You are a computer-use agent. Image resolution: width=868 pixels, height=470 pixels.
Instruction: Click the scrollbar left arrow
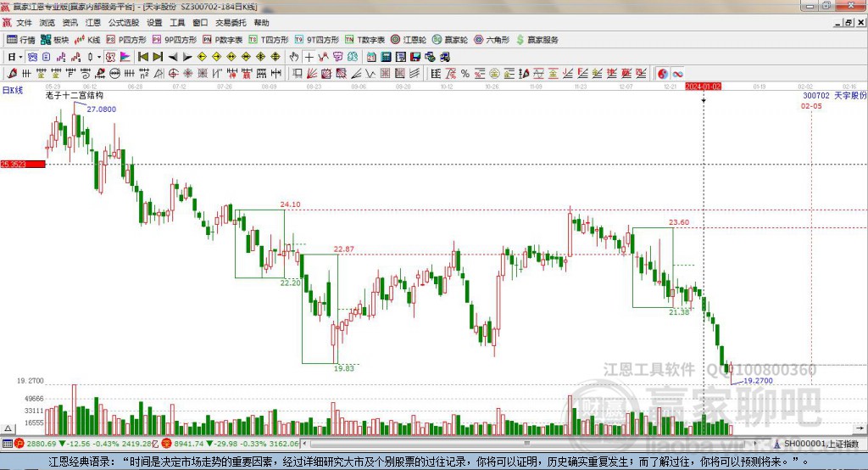(x=305, y=444)
